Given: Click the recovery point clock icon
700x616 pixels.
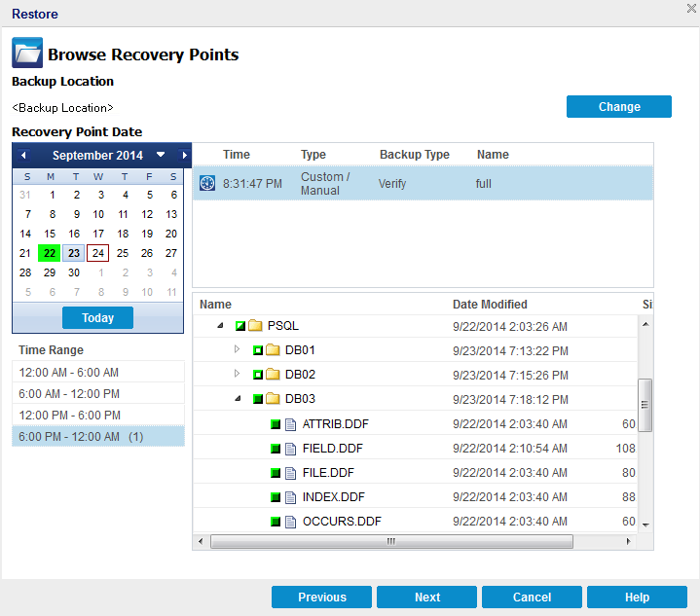Looking at the screenshot, I should (x=206, y=183).
